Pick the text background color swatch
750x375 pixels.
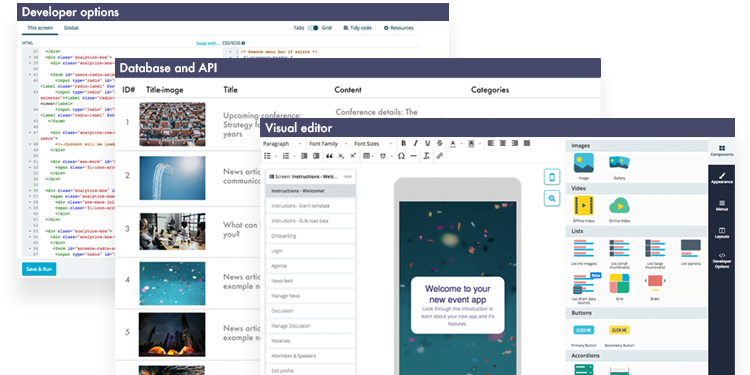coord(472,143)
